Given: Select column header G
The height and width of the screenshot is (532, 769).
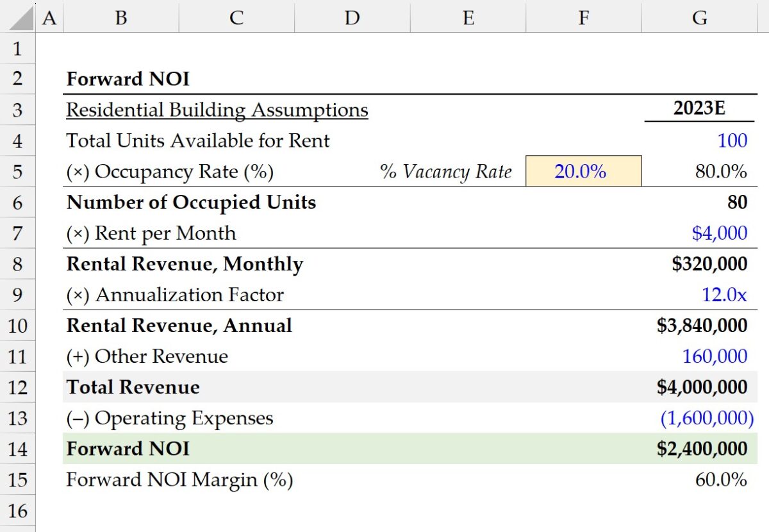Looking at the screenshot, I should click(699, 17).
